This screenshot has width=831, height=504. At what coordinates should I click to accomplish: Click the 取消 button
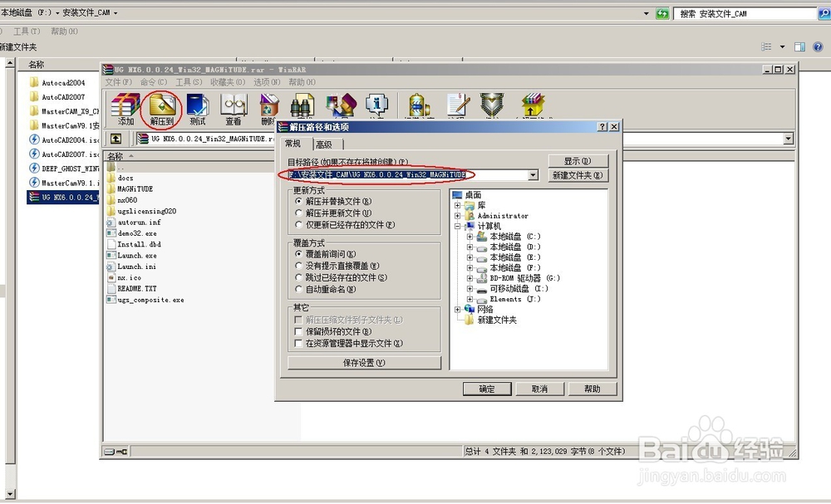[539, 389]
